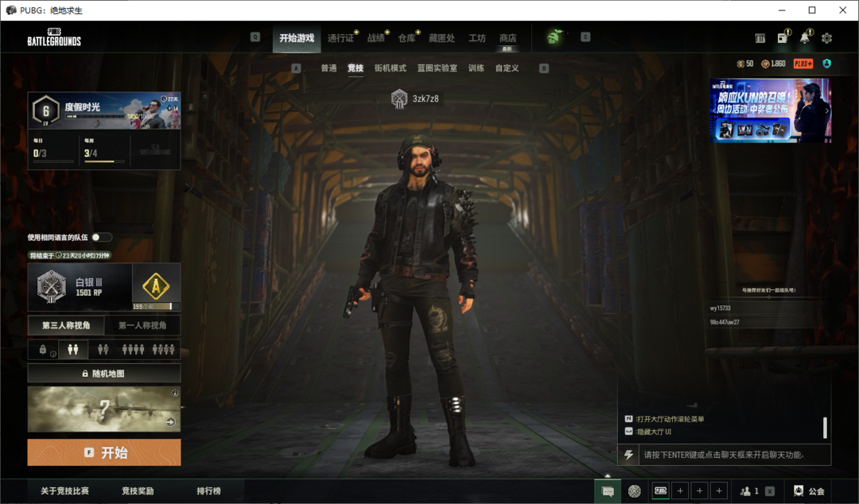
Task: Go to previous banner with left chevron
Action: pyautogui.click(x=715, y=110)
